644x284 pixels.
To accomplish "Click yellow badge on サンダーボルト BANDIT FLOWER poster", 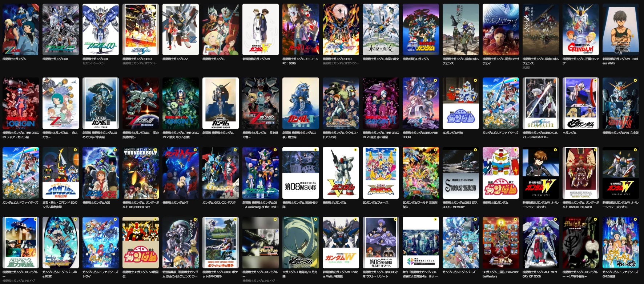I will tap(595, 150).
